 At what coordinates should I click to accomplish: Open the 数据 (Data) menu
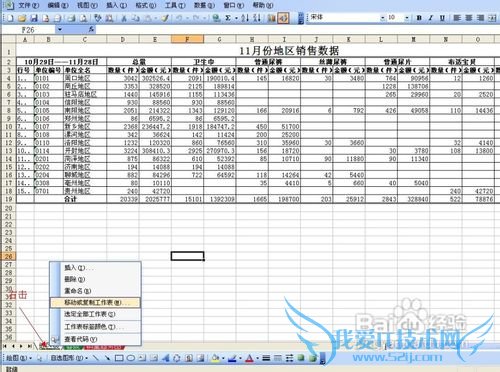point(204,5)
